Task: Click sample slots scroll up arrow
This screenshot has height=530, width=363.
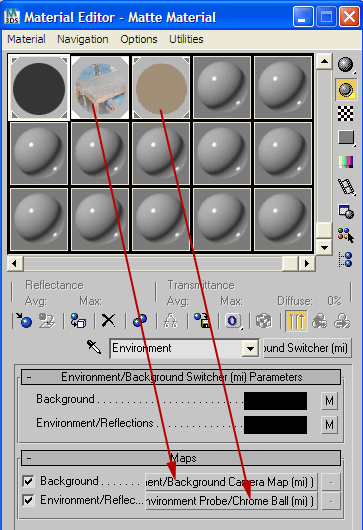Action: tap(324, 62)
